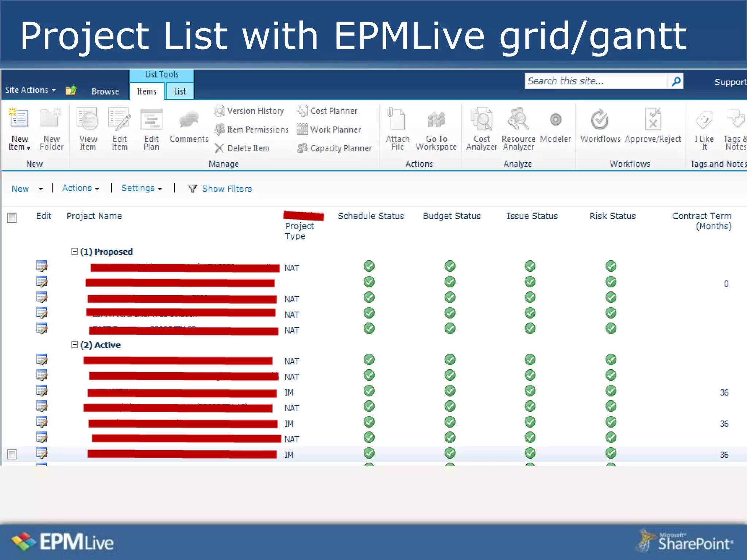Collapse the (1) Proposed group
This screenshot has height=560, width=747.
74,251
